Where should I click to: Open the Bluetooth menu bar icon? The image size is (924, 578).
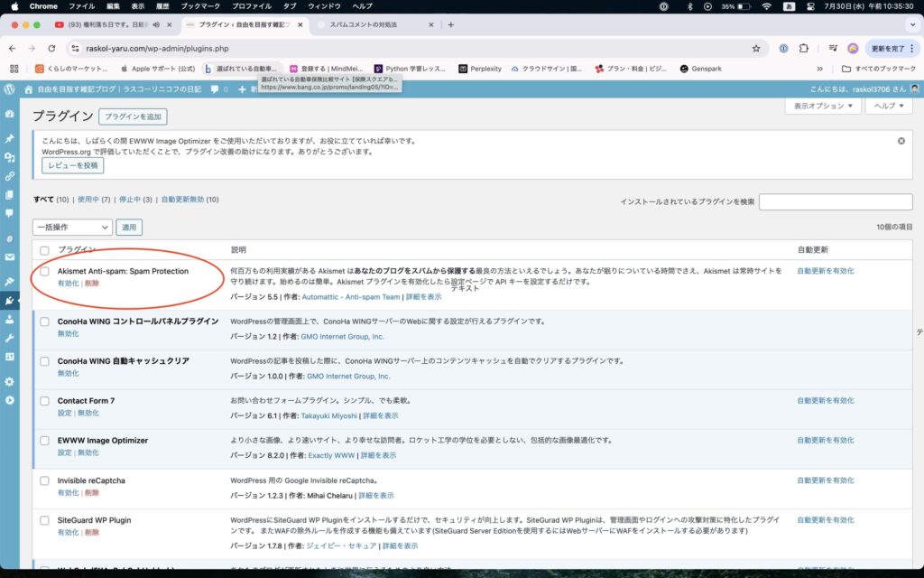pyautogui.click(x=690, y=6)
